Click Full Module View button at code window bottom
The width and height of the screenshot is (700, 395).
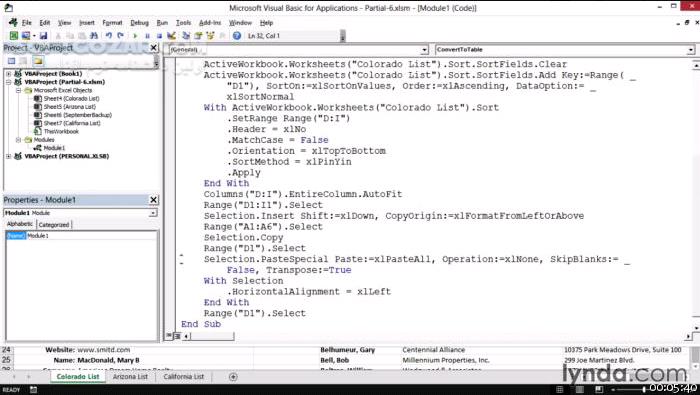[177, 336]
